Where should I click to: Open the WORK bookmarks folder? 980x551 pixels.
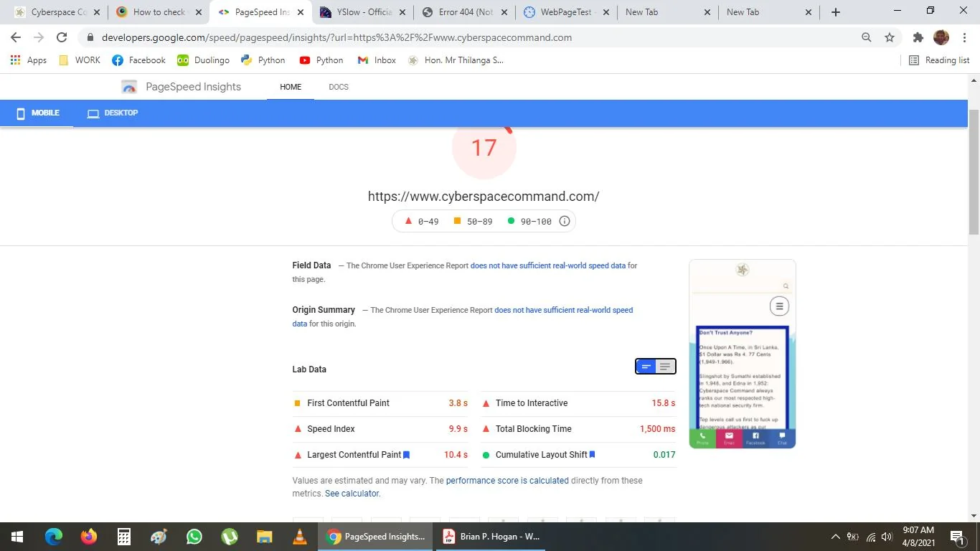[x=80, y=60]
